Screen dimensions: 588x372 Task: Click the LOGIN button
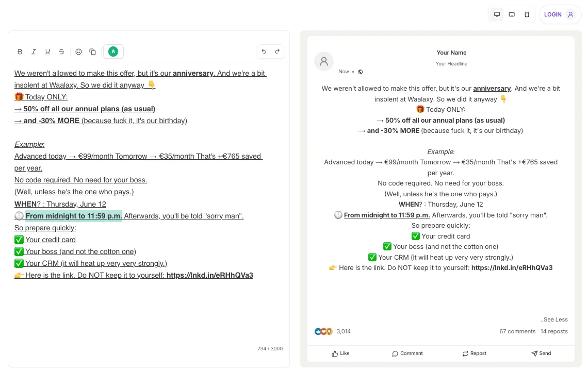point(560,14)
